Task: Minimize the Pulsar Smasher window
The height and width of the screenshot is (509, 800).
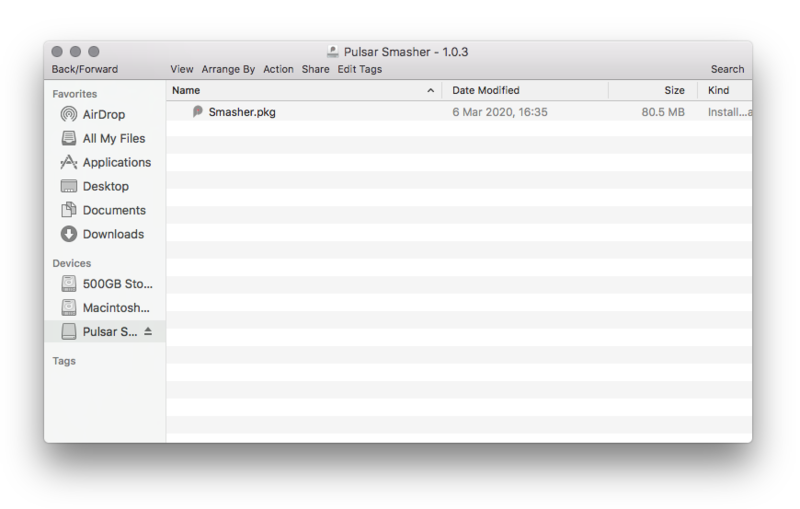Action: click(76, 52)
